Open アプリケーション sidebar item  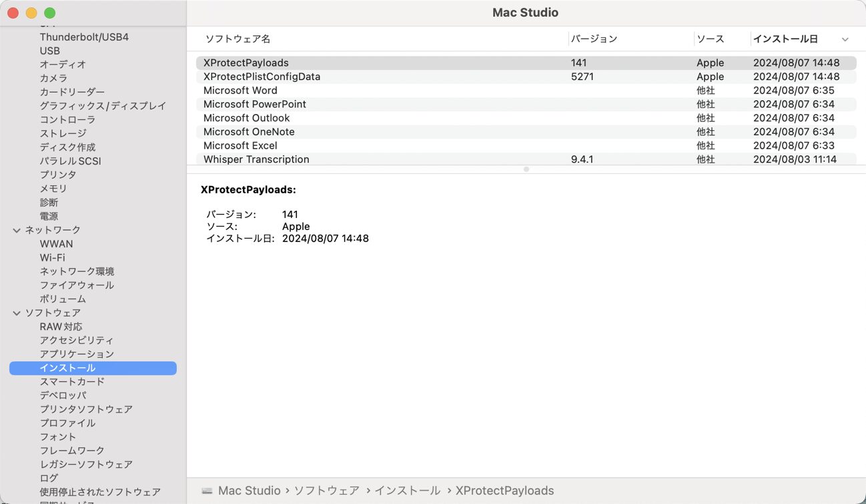[77, 354]
